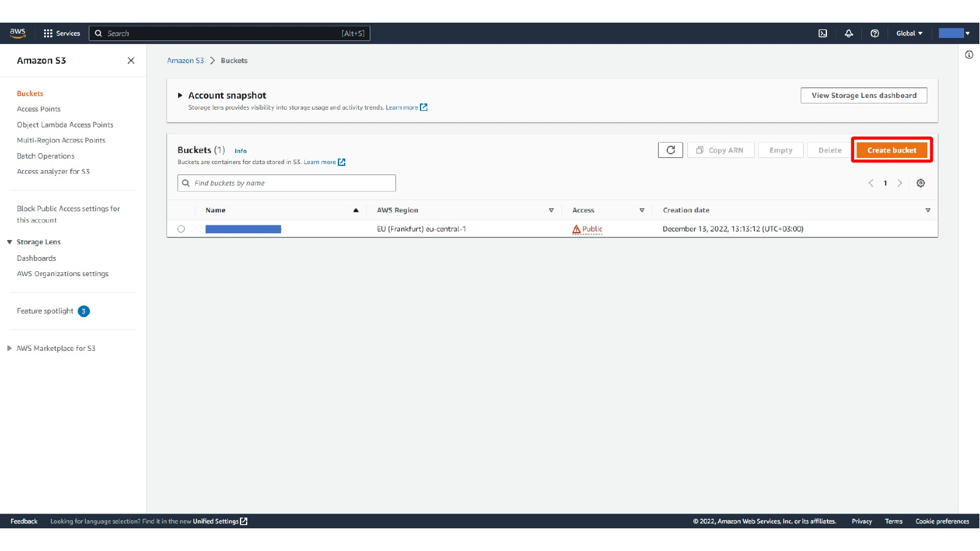Open the redacted bucket name link

[x=243, y=229]
